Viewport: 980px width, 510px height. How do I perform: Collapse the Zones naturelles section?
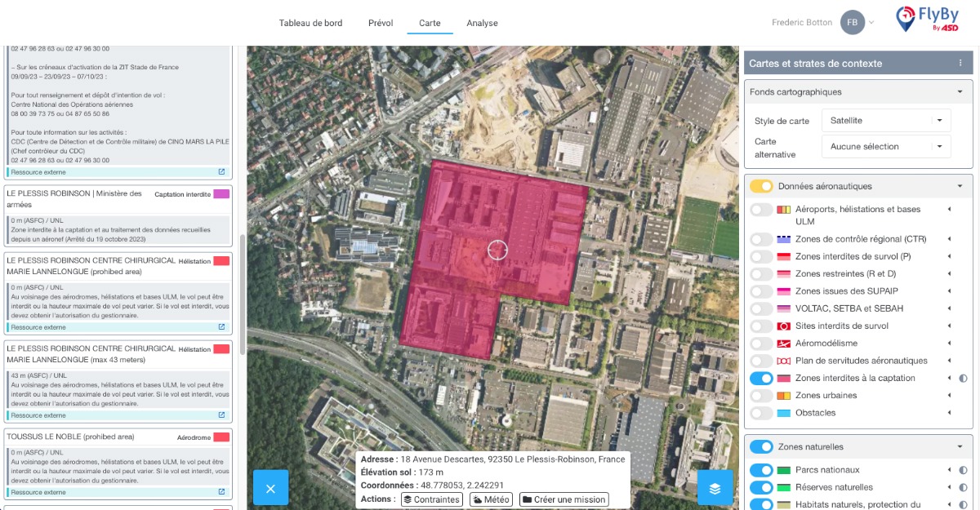pos(960,446)
